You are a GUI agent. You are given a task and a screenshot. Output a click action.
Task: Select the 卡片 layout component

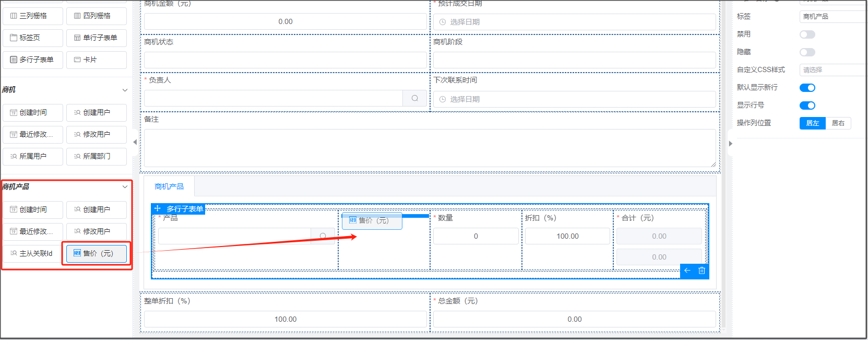tap(97, 60)
